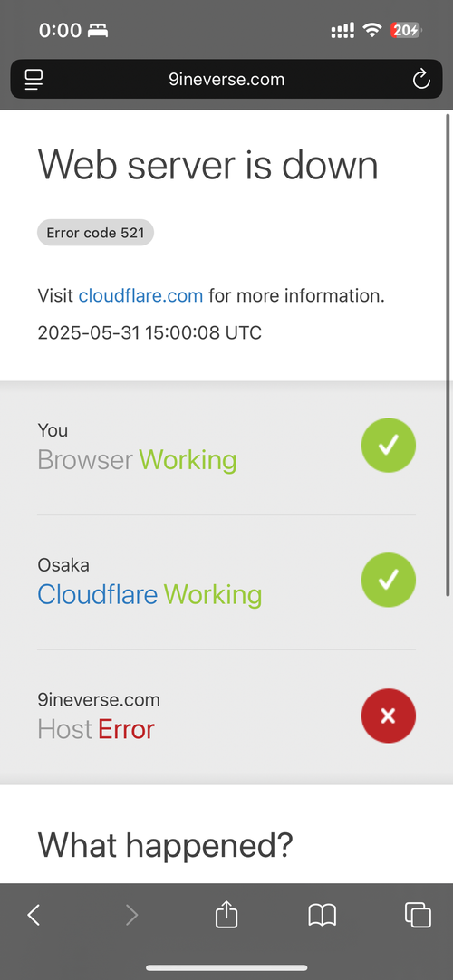Open the share sheet icon
The height and width of the screenshot is (980, 453).
pos(226,913)
